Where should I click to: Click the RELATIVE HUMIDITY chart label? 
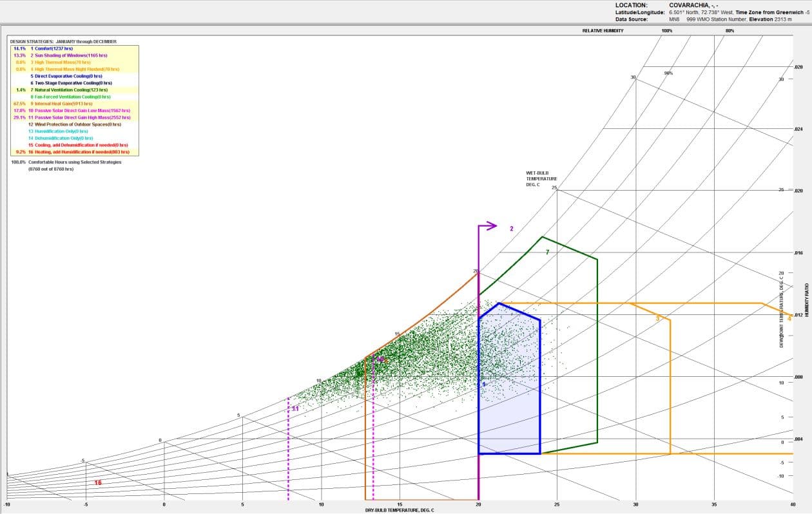(x=603, y=31)
